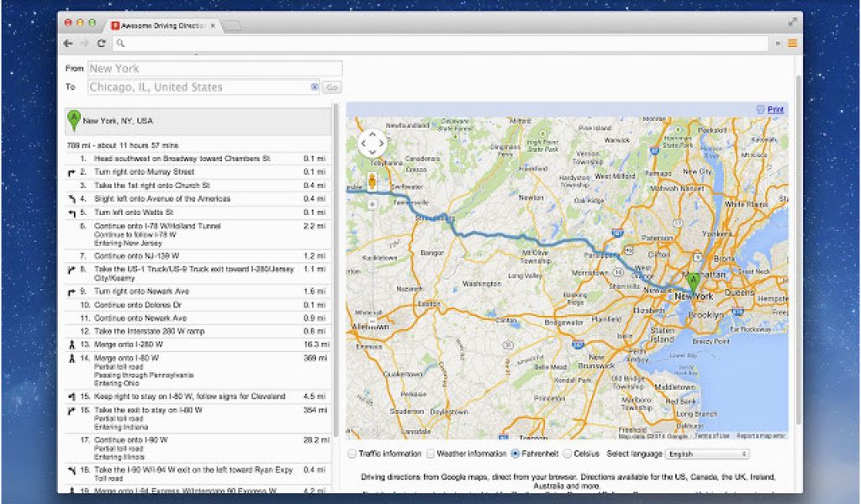
Task: Open the Select language dropdown
Action: click(x=707, y=454)
